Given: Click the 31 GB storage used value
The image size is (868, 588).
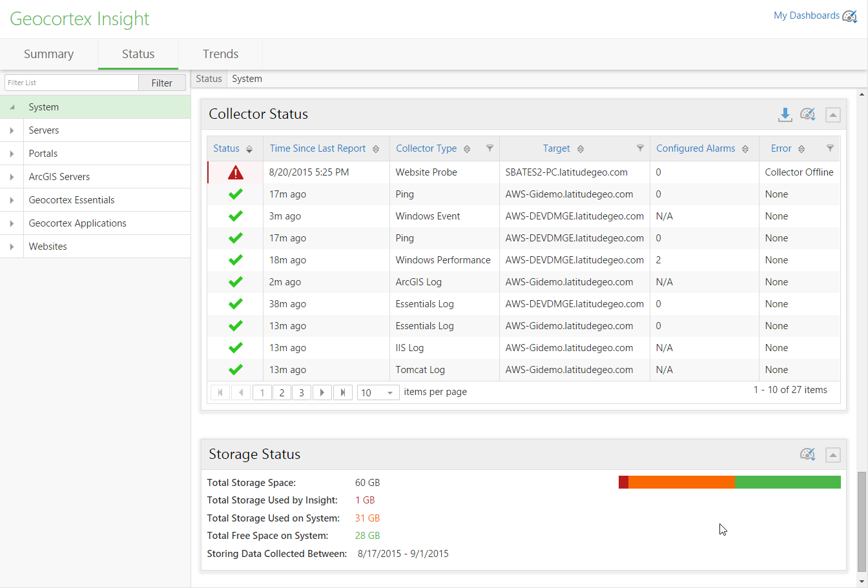Looking at the screenshot, I should pos(367,518).
